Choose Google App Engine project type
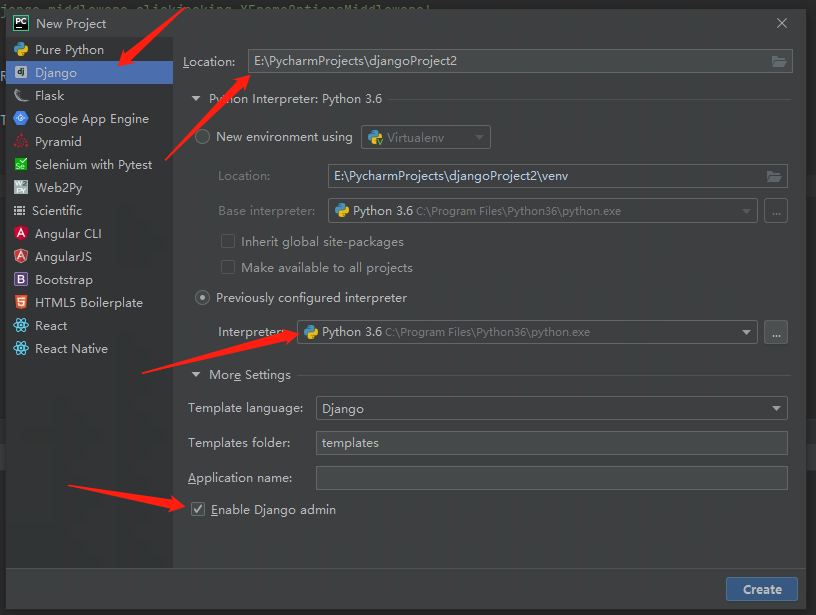The height and width of the screenshot is (615, 816). 90,118
